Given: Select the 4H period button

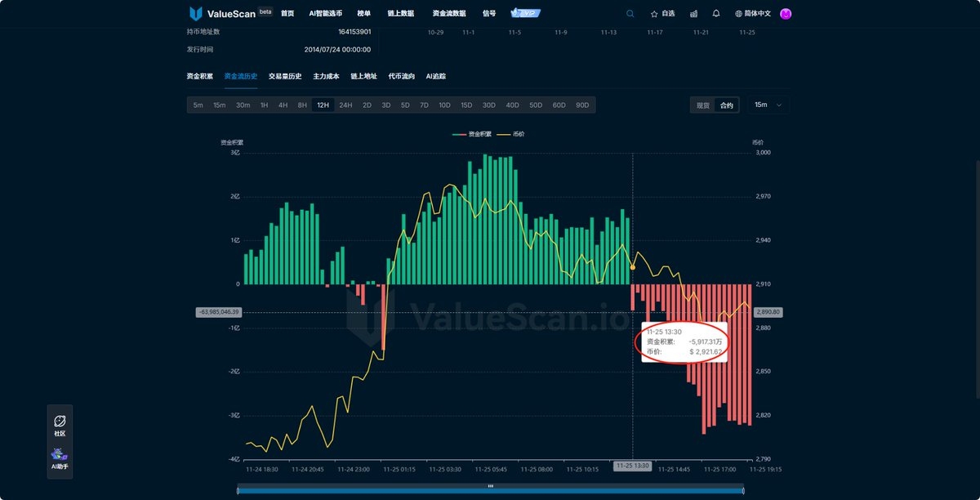Looking at the screenshot, I should [x=283, y=105].
